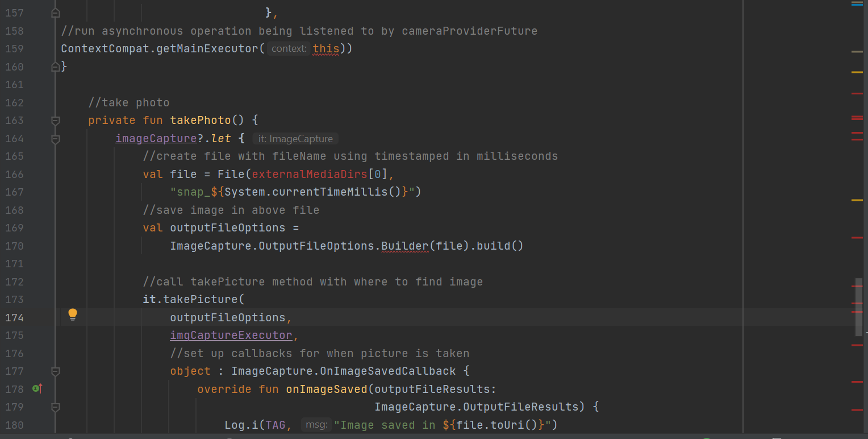868x439 pixels.
Task: Click 'build' on line 170
Action: coord(494,246)
